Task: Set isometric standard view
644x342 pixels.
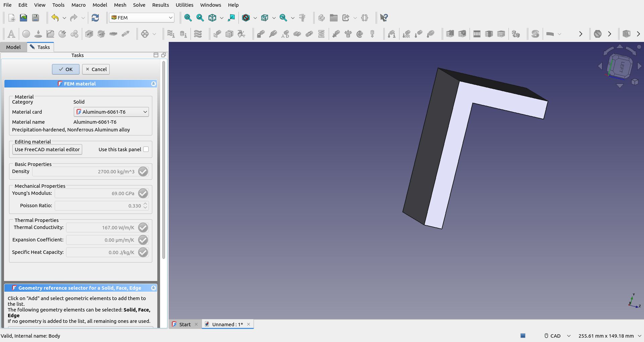Action: tap(212, 18)
